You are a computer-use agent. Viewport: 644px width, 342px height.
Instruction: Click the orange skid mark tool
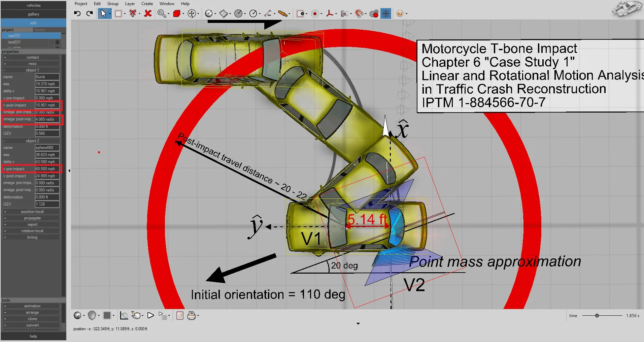click(x=283, y=13)
